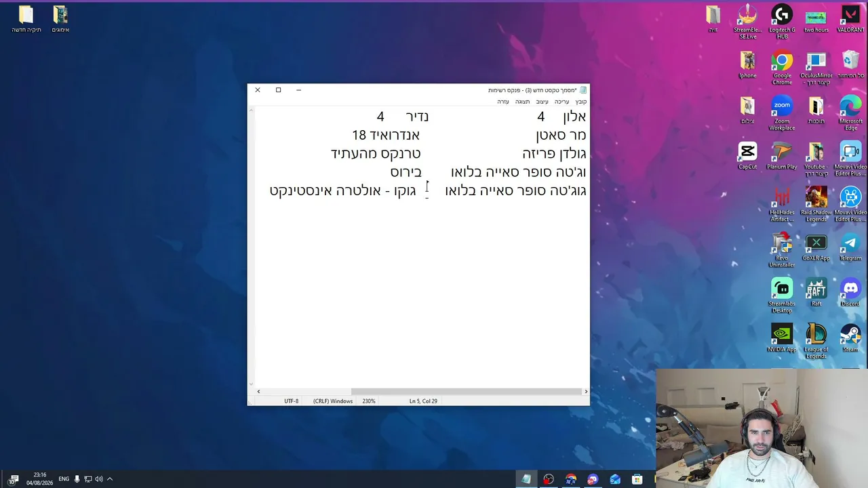Switch the ENG input language in taskbar
The height and width of the screenshot is (488, 868).
[64, 479]
